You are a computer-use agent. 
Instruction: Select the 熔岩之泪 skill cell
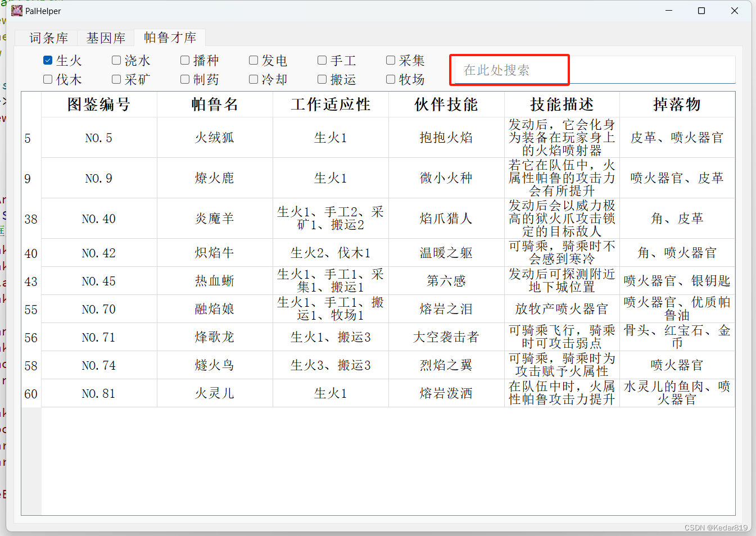click(x=446, y=309)
